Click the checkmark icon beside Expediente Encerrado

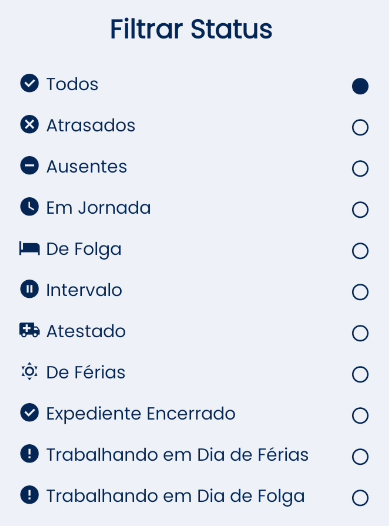click(30, 412)
